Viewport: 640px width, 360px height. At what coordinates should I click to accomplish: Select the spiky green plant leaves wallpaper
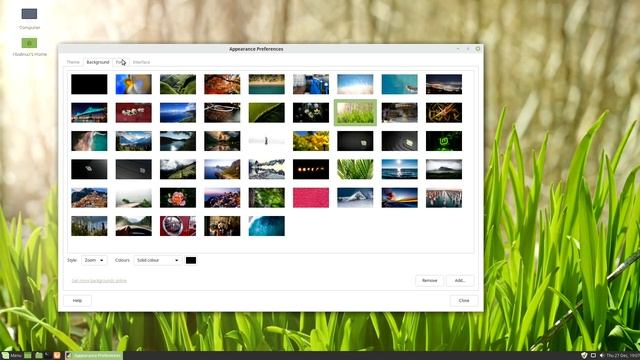[x=355, y=169]
